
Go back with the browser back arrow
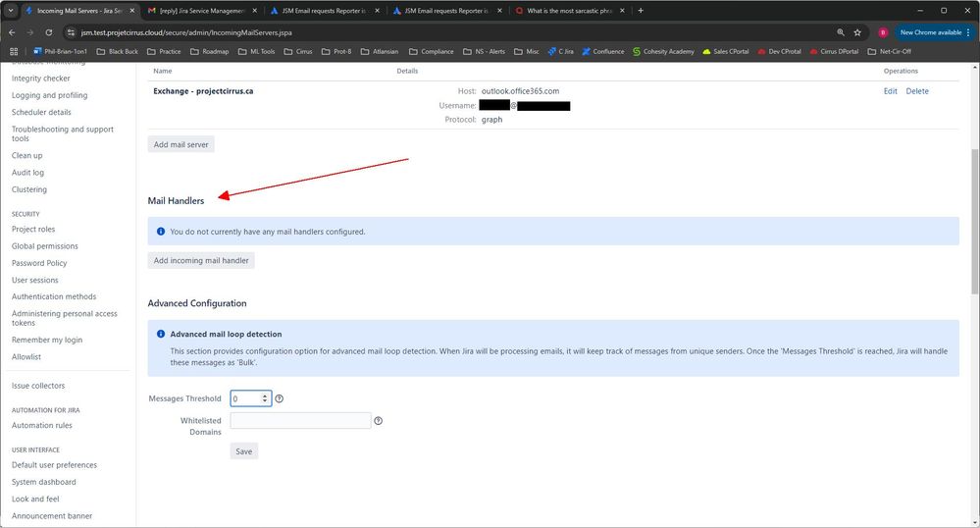point(12,32)
